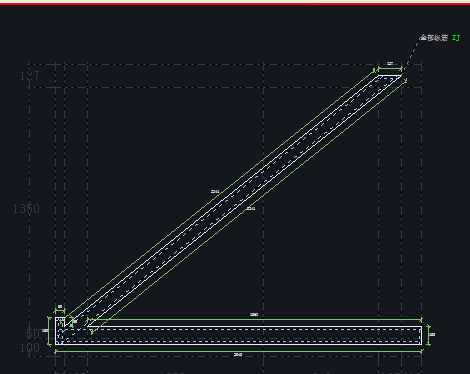
Task: Click the green vertical dimension left of the beam
Action: [50, 331]
